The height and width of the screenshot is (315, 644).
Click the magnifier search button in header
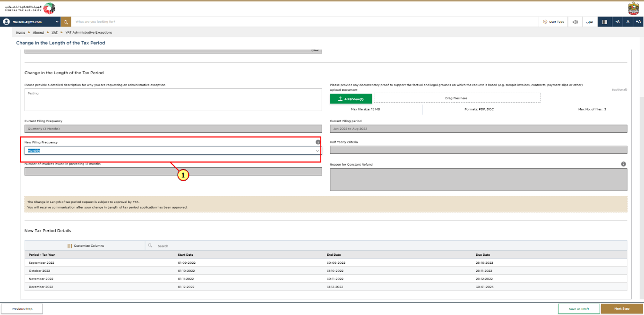click(x=66, y=22)
